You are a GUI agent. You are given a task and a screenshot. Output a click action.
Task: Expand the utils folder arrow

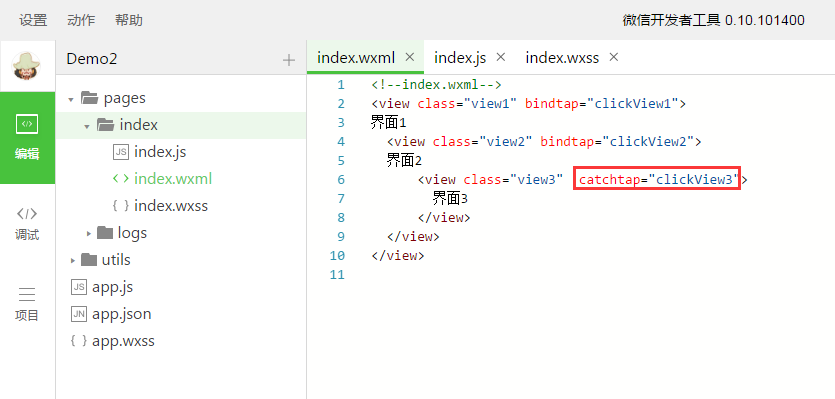coord(72,260)
